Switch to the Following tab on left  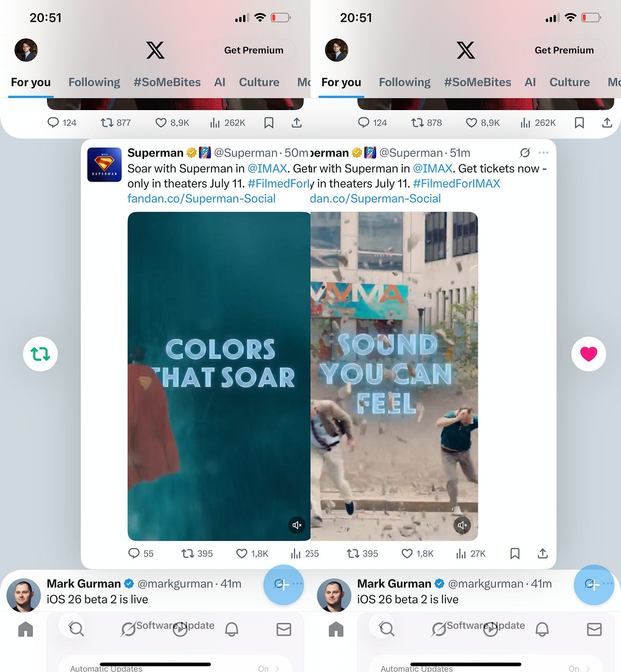(x=94, y=82)
